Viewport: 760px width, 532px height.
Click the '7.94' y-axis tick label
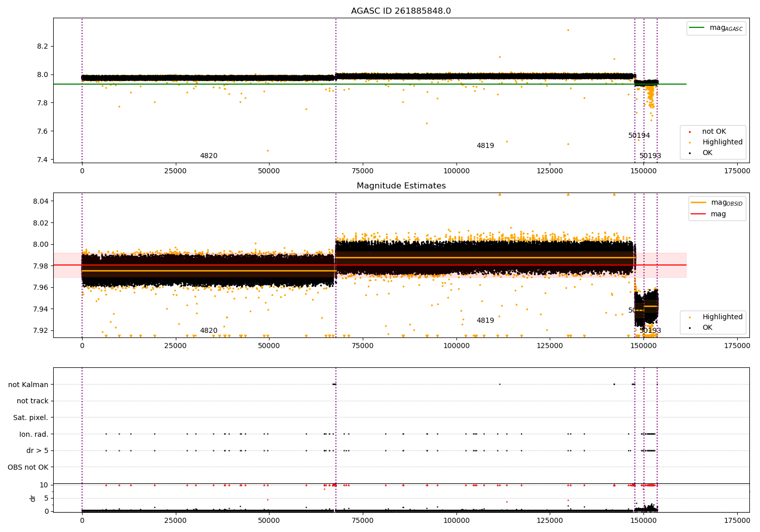click(x=41, y=309)
